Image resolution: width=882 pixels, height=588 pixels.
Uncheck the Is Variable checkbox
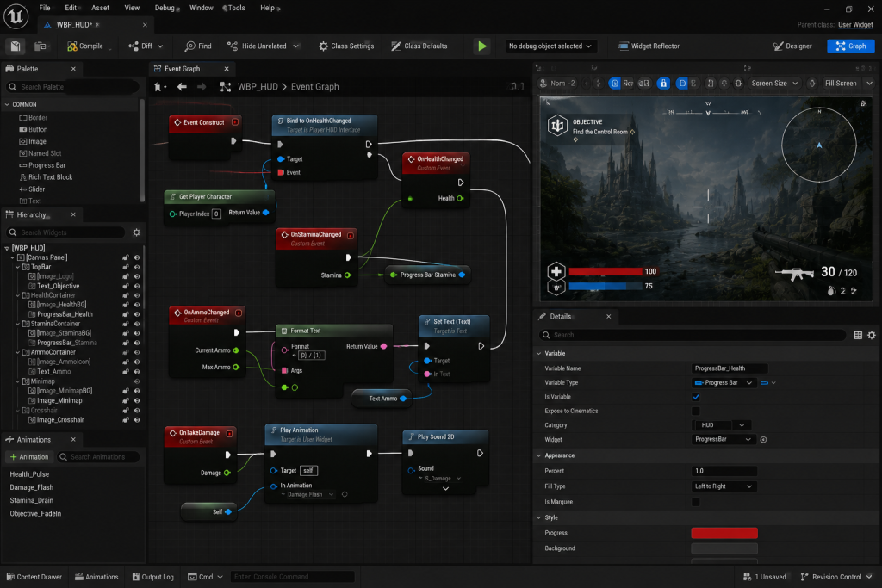696,397
